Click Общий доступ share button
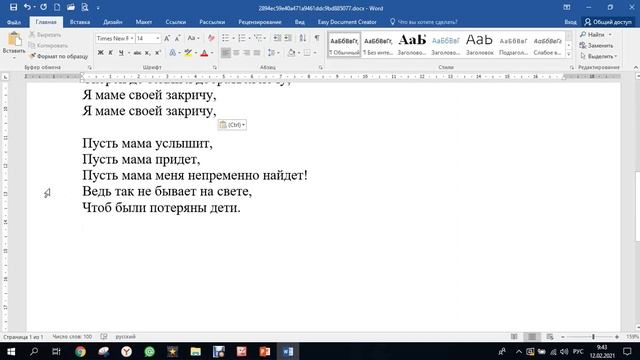 point(608,22)
